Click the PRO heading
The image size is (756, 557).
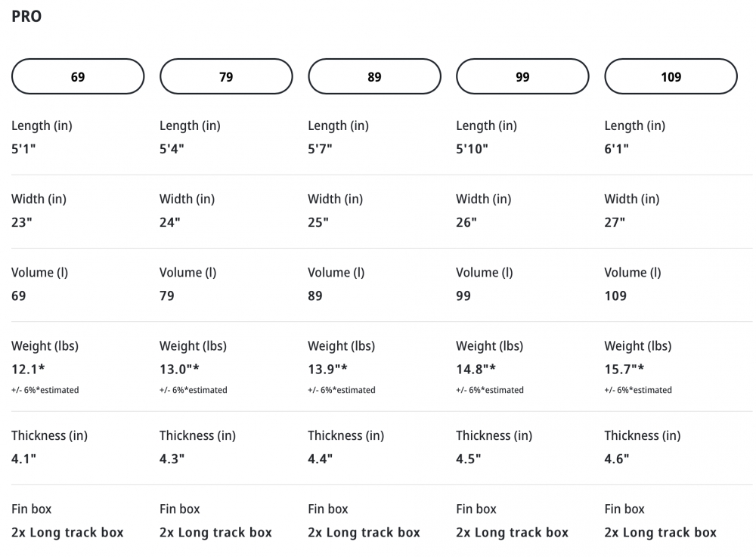tap(26, 17)
